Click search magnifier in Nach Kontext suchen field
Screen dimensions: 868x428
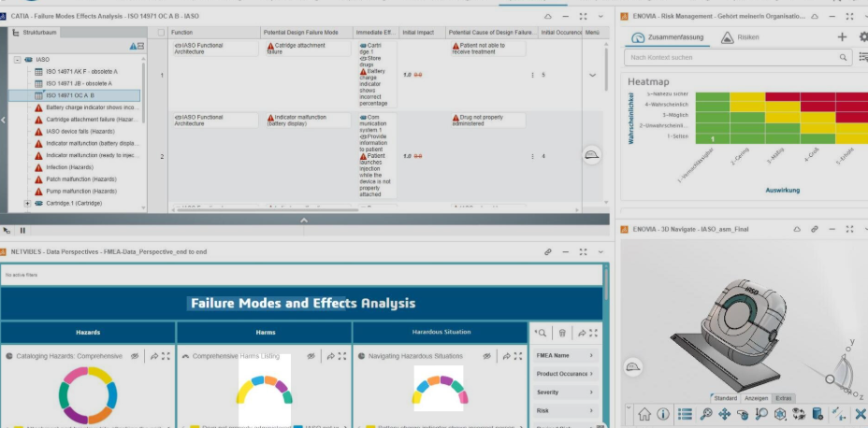click(843, 58)
